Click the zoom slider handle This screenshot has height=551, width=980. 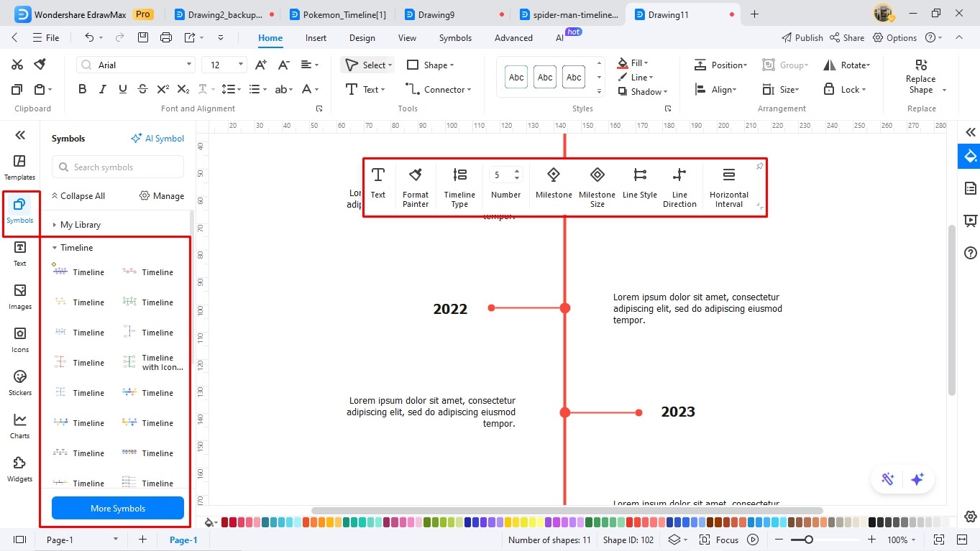pyautogui.click(x=809, y=540)
